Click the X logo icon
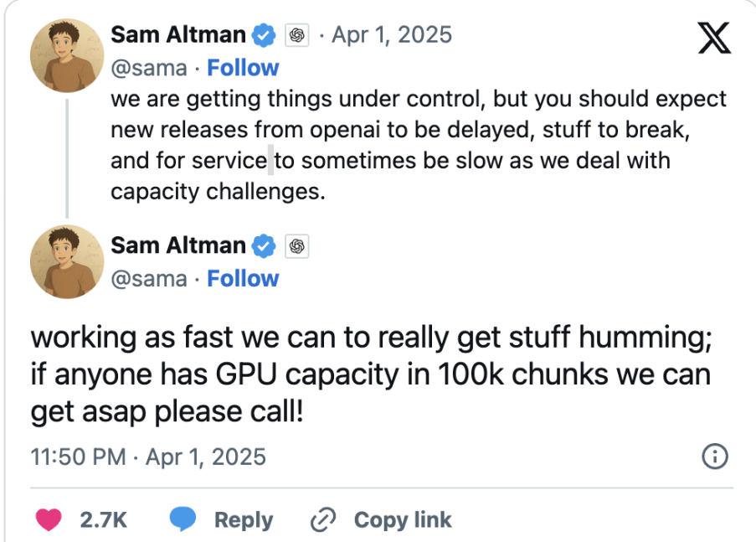 [713, 39]
